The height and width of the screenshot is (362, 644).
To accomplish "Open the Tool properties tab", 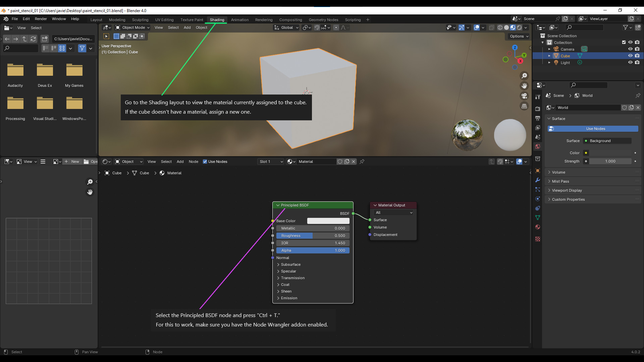I will [x=538, y=97].
